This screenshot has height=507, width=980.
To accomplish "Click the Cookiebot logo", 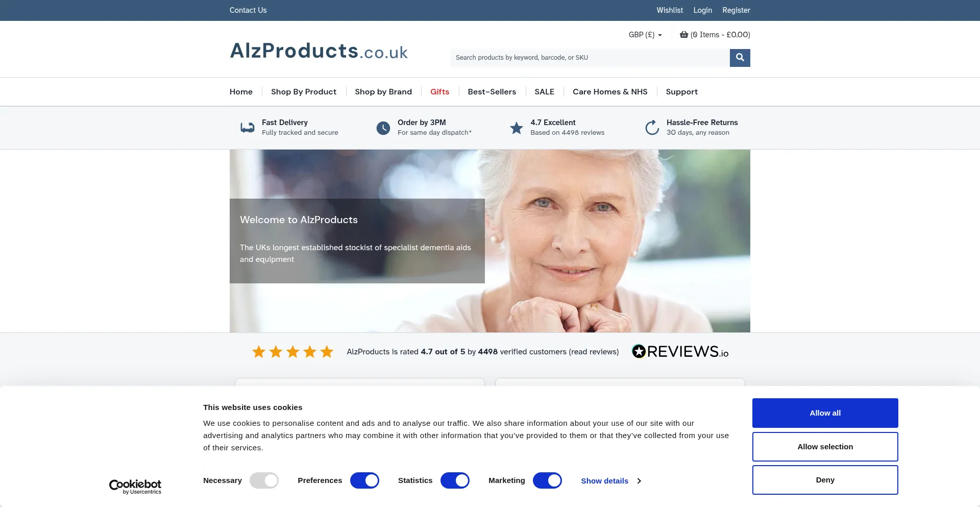I will click(x=135, y=487).
